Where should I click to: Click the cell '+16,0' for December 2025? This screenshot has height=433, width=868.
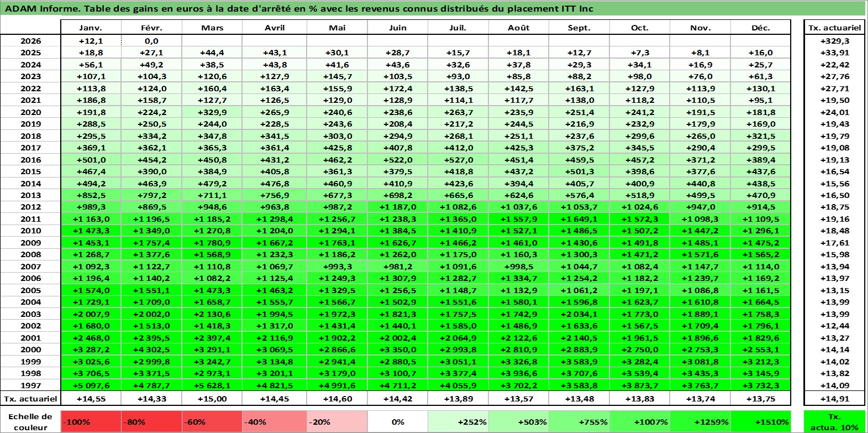click(761, 53)
